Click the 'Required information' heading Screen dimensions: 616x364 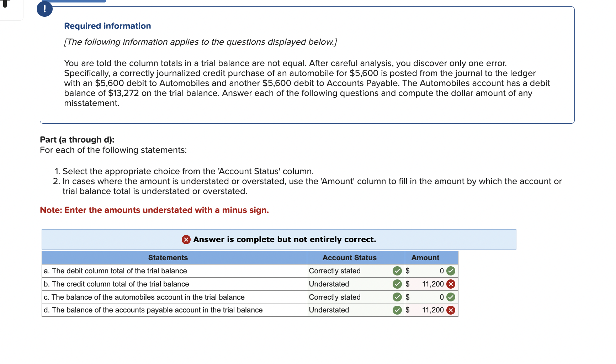click(x=107, y=26)
